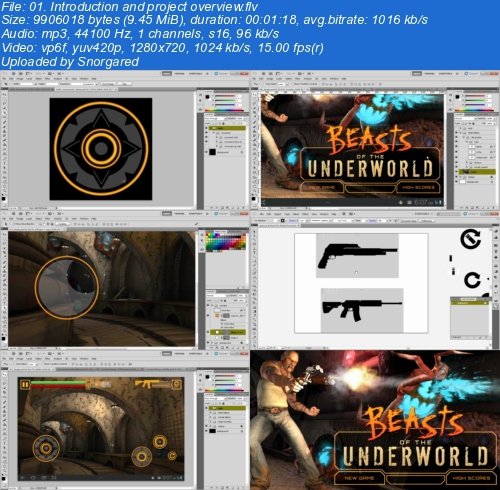Select the highlighted layer row in Illustrator frame
The image size is (500, 490).
(469, 303)
